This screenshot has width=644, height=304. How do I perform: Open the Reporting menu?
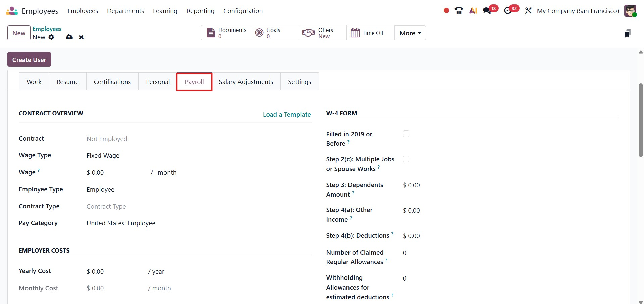(200, 11)
